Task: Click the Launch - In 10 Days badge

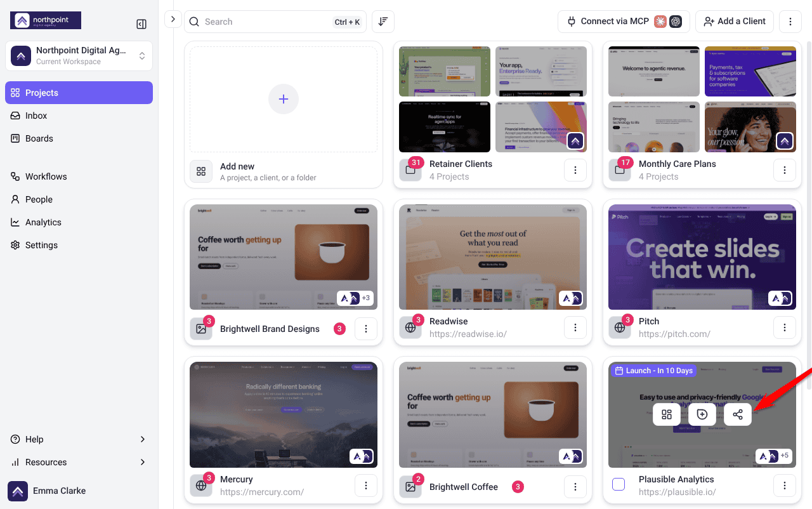Action: pyautogui.click(x=654, y=371)
